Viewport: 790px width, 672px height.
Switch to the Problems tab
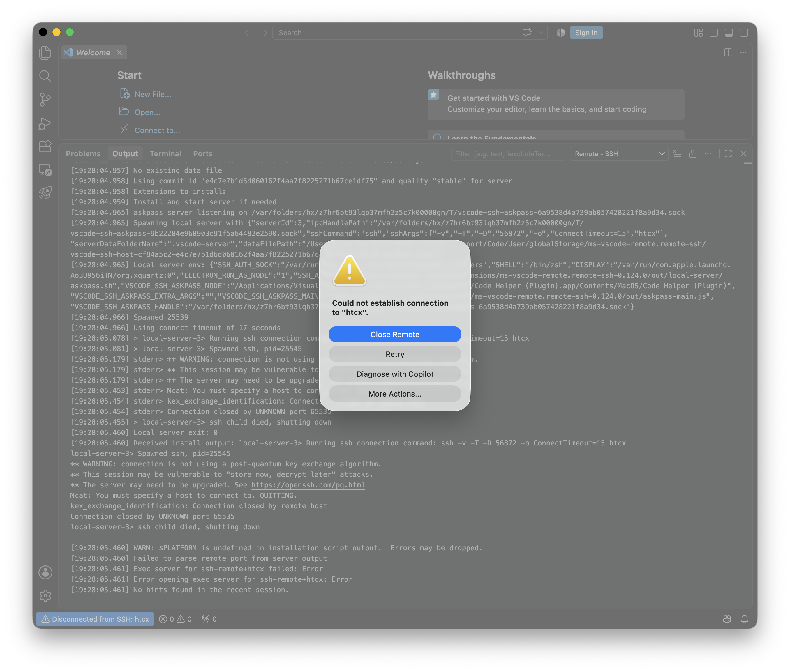click(83, 154)
